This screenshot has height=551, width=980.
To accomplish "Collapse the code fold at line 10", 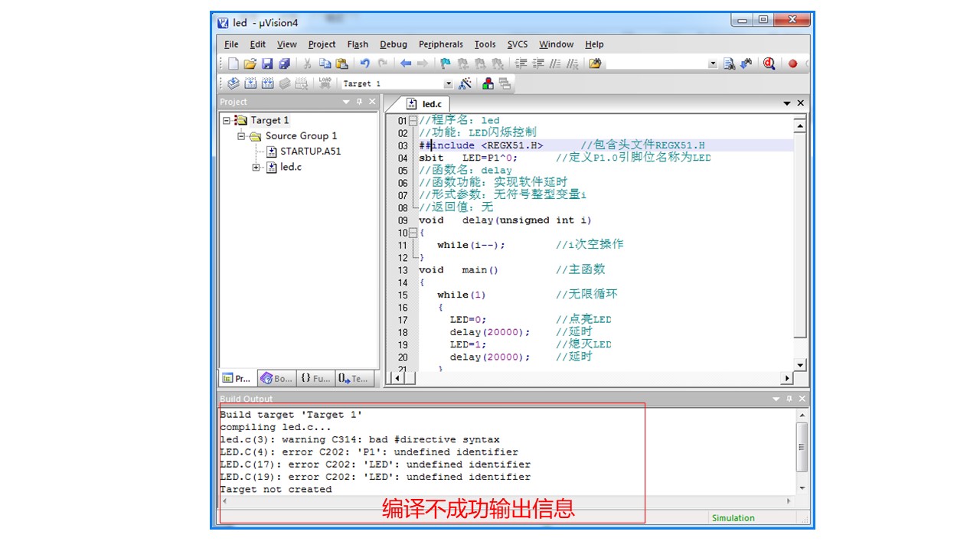I will coord(413,233).
